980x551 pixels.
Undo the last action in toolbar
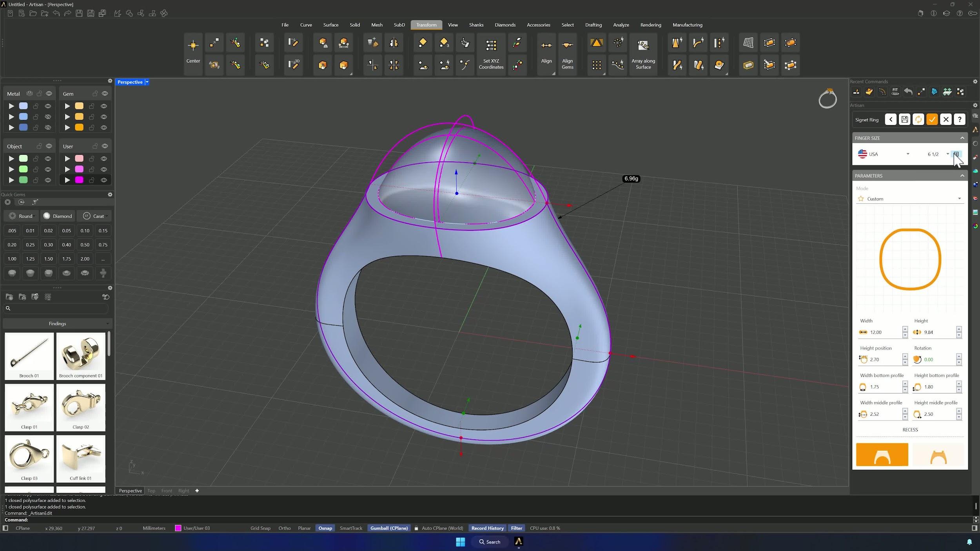coord(56,13)
